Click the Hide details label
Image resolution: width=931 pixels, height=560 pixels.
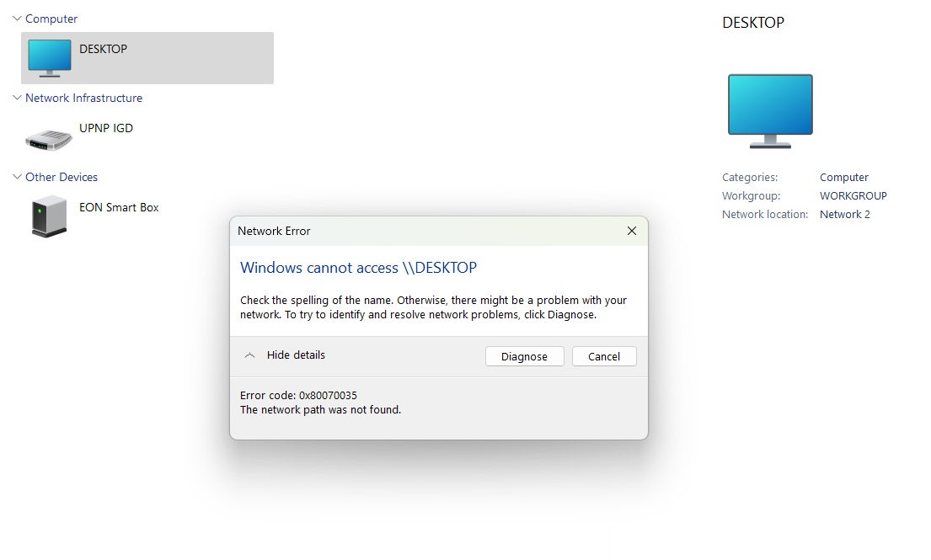pos(296,355)
